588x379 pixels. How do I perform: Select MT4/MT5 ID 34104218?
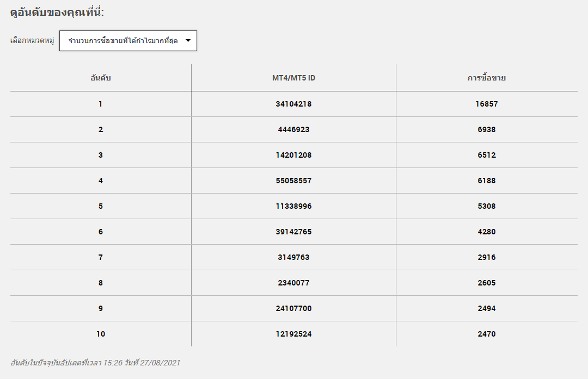pos(293,104)
